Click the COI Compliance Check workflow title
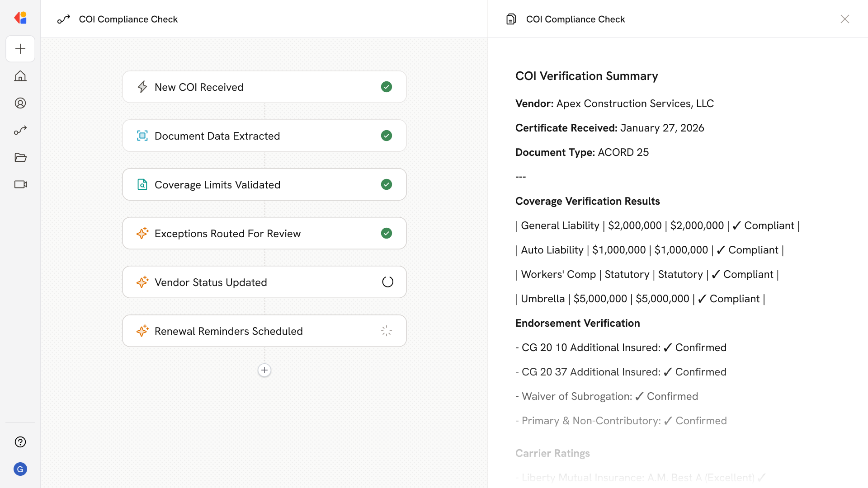This screenshot has width=868, height=488. 128,19
